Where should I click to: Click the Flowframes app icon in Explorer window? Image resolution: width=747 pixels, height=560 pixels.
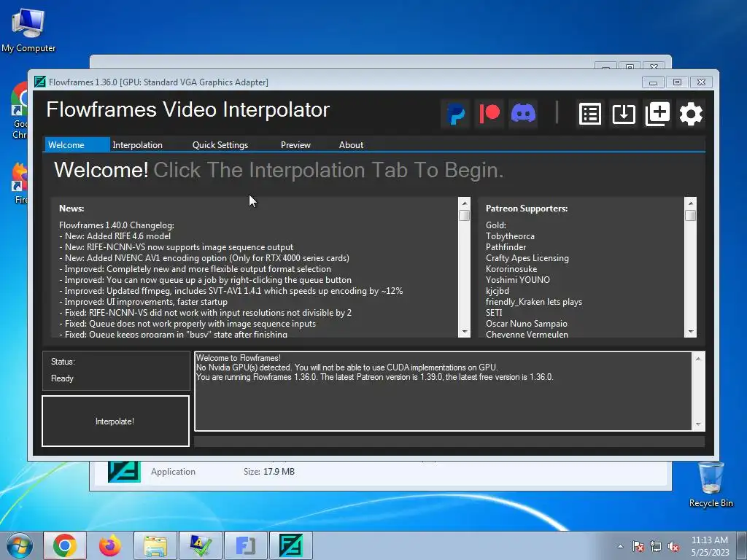click(x=124, y=472)
